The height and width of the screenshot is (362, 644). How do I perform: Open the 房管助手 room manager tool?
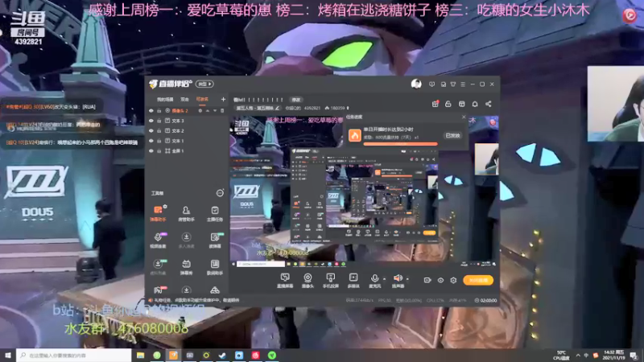(x=186, y=213)
